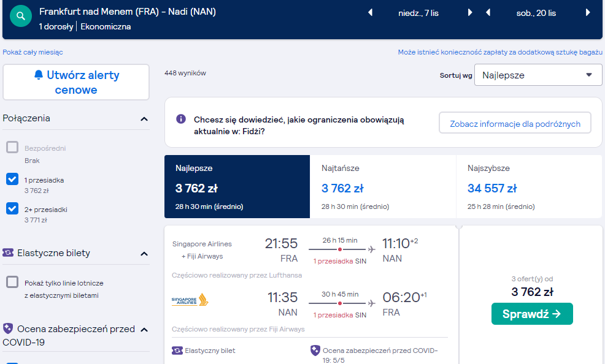Uncheck the 2+ przesiadki checkbox
The width and height of the screenshot is (605, 364).
click(12, 208)
